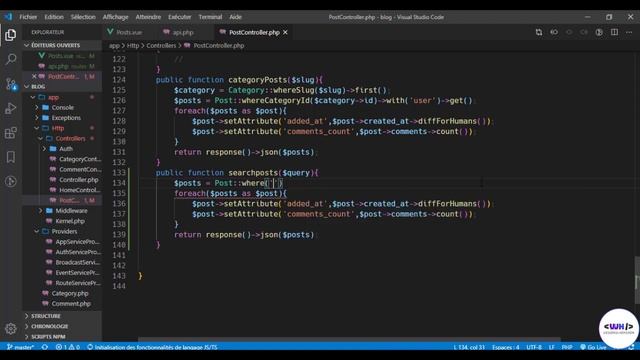Image resolution: width=640 pixels, height=360 pixels.
Task: Open the Search view in activity bar
Action: (x=11, y=59)
